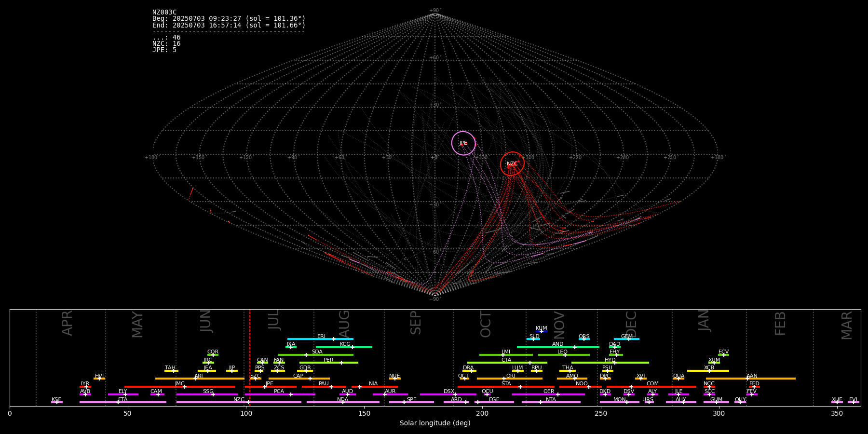This screenshot has height=434, width=868.
Task: Click the ERI shower label on cyan bar
Action: 322,337
